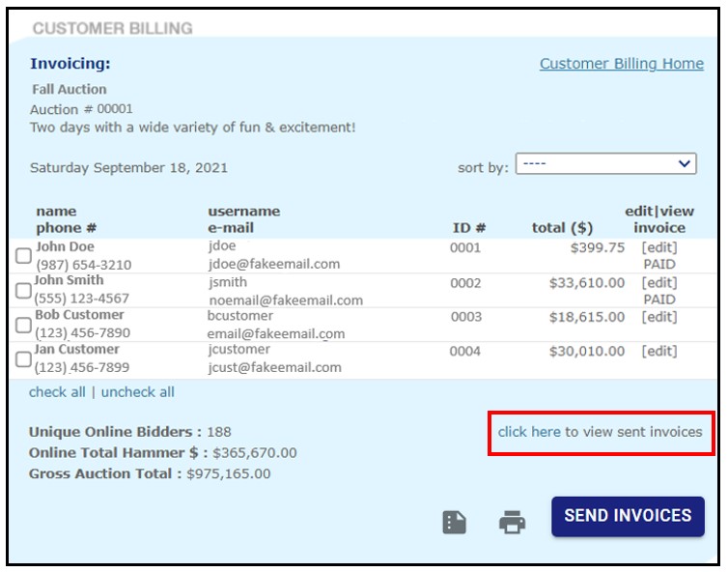
Task: Click the ID number 0003
Action: (466, 317)
